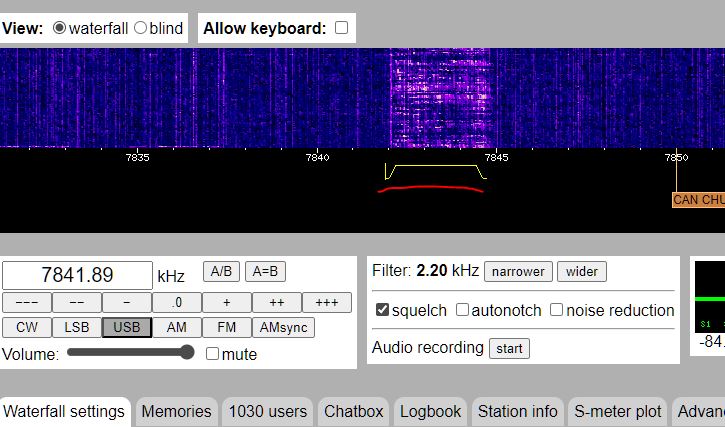Enable the autonotch checkbox
725x427 pixels.
pyautogui.click(x=462, y=309)
